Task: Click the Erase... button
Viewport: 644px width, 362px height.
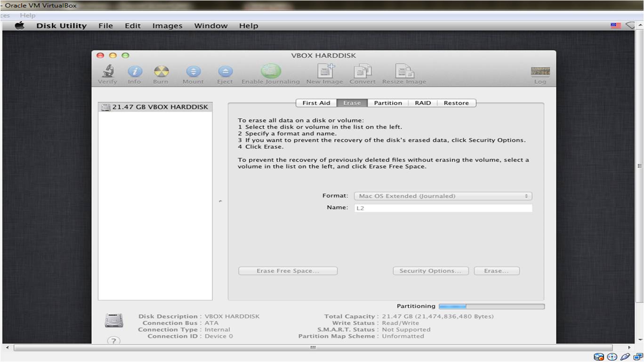Action: (x=497, y=271)
